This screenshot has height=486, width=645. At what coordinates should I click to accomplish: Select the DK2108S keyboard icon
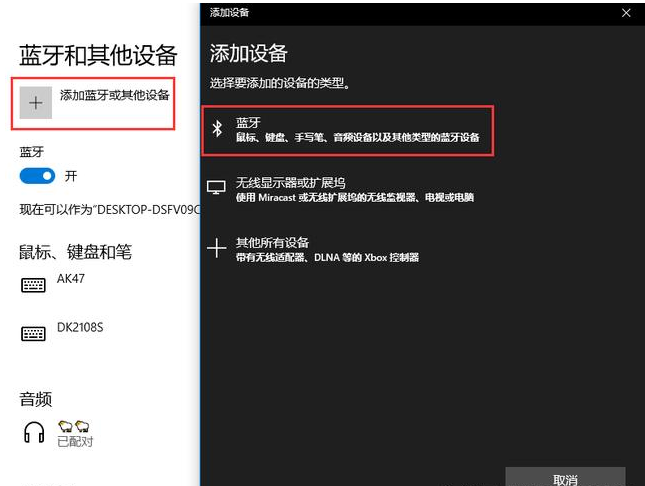click(x=33, y=333)
